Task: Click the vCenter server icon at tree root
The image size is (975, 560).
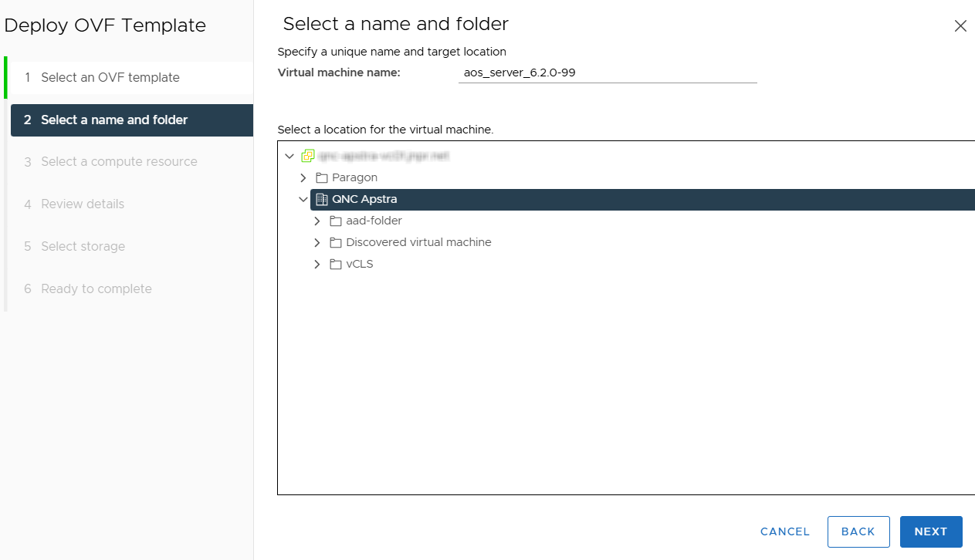Action: (308, 156)
